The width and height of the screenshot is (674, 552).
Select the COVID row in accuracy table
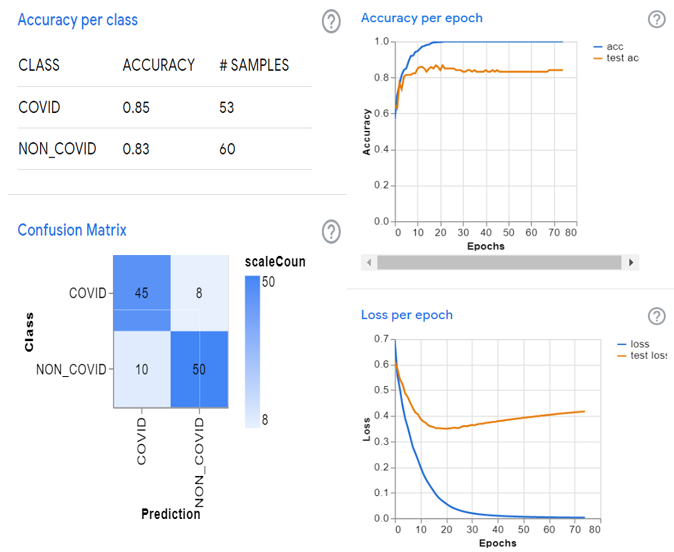(160, 107)
